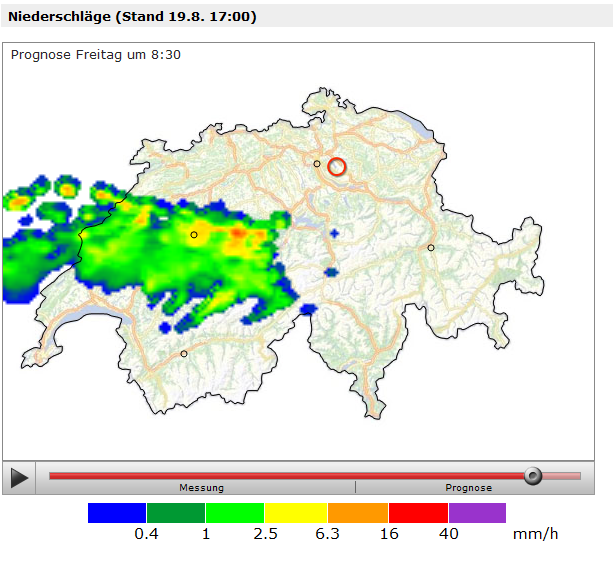
Task: Select the purple legend swatch
Action: pos(477,513)
